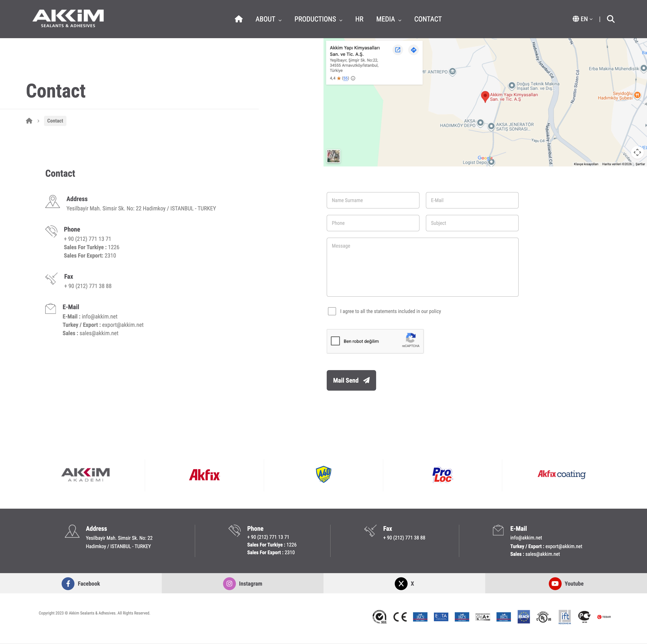
Task: Click the Akkim logo in header
Action: click(x=68, y=18)
